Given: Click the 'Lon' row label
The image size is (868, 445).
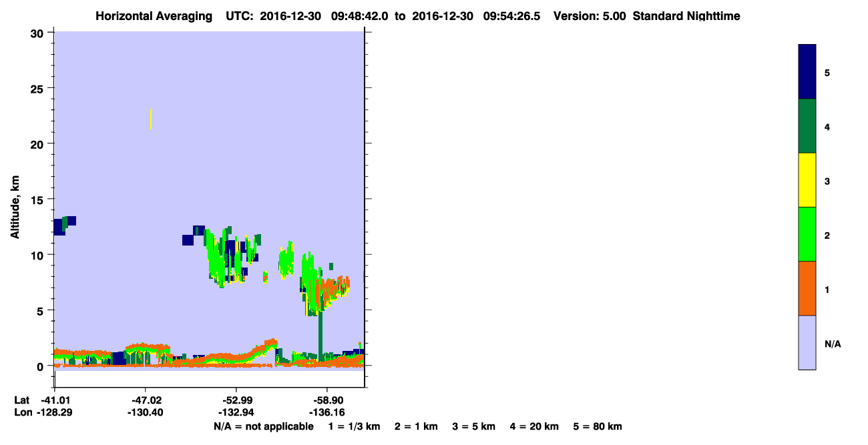Looking at the screenshot, I should (x=23, y=413).
